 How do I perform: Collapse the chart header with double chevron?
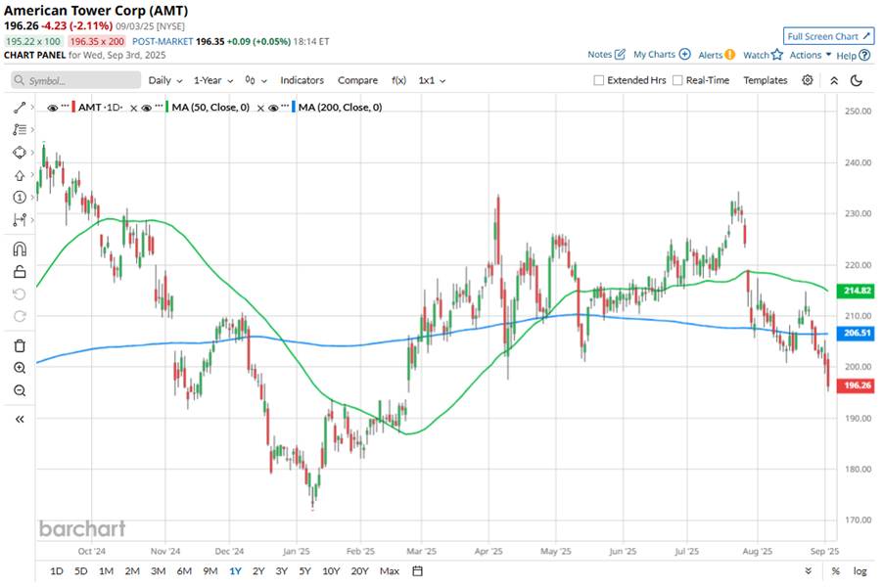click(x=834, y=80)
